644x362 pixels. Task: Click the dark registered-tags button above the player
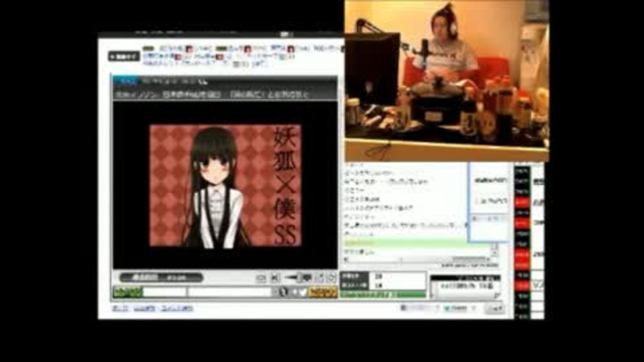[123, 56]
